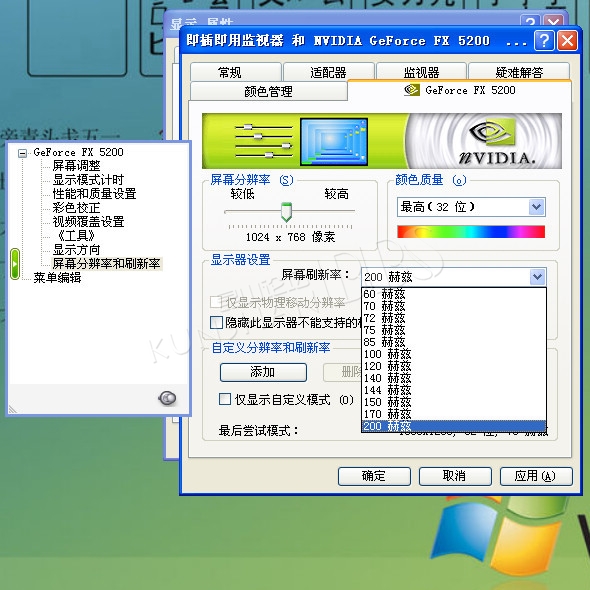Click the 应用(A) button
Image resolution: width=590 pixels, height=590 pixels.
tap(536, 476)
